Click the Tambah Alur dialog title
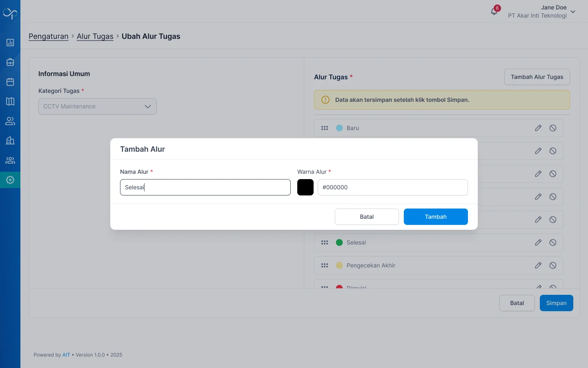Screen dimensions: 588x368 (x=143, y=149)
